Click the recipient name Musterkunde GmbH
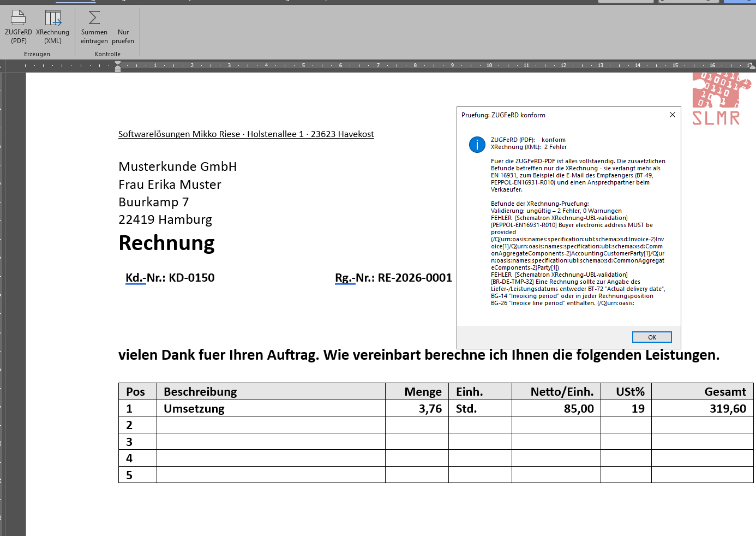 click(x=178, y=166)
